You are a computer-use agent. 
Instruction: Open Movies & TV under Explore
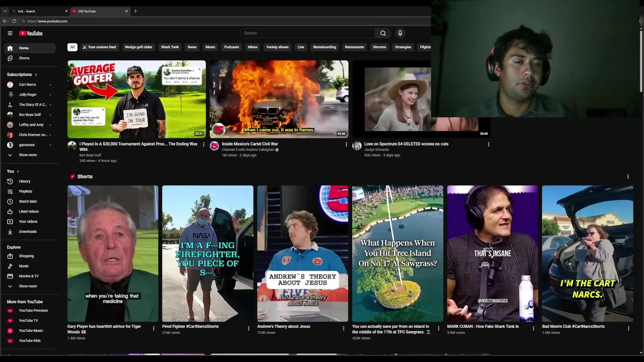[x=30, y=276]
